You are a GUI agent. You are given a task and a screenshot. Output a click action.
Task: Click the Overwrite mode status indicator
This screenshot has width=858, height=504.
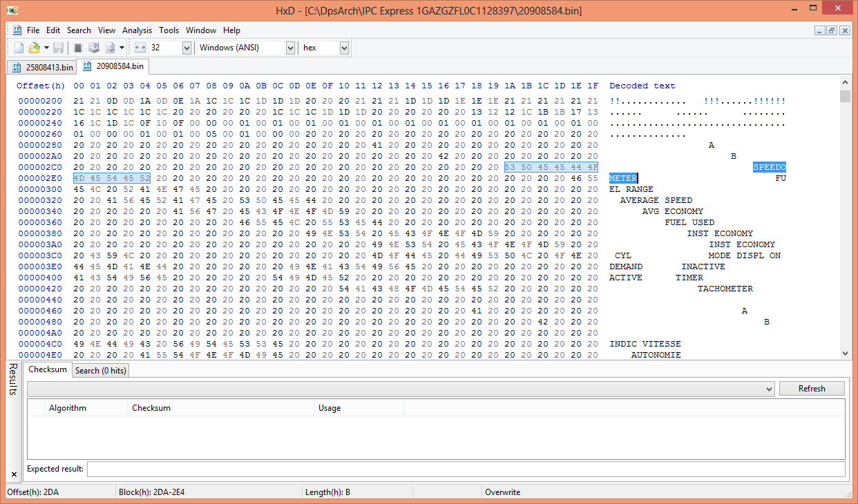[x=503, y=492]
